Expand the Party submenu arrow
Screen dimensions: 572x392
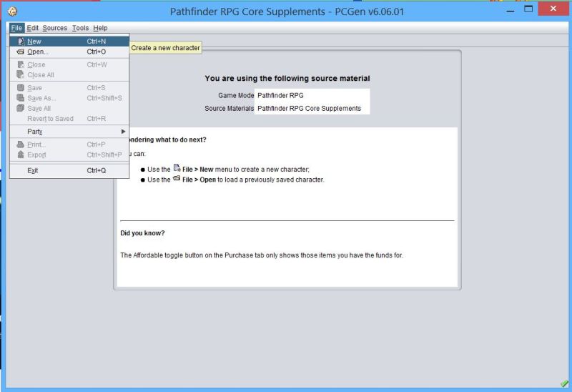click(123, 132)
